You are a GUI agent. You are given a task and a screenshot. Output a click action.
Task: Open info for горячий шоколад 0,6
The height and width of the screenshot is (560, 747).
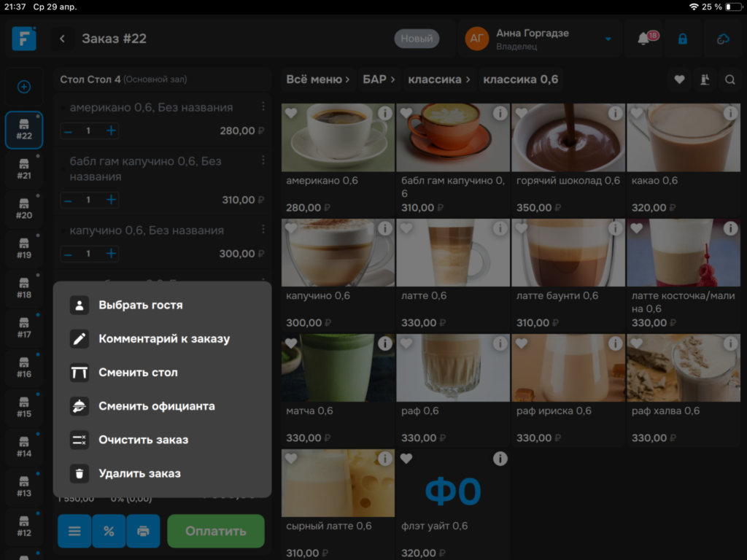tap(616, 113)
